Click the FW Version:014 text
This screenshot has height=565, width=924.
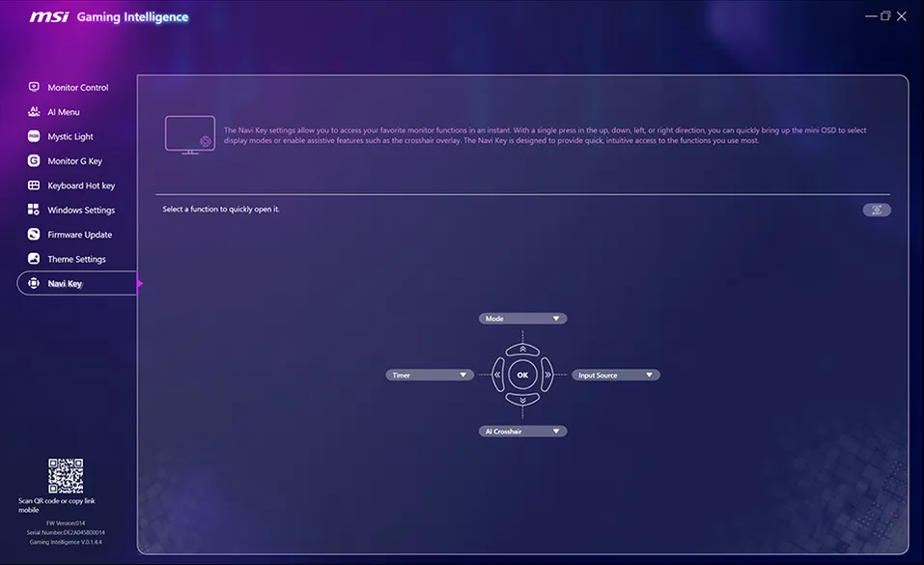click(x=66, y=523)
